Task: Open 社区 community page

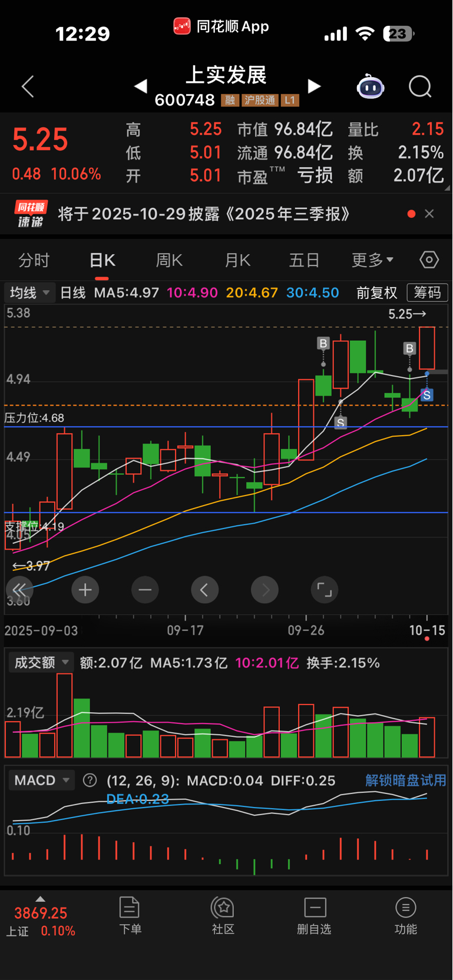Action: (223, 916)
